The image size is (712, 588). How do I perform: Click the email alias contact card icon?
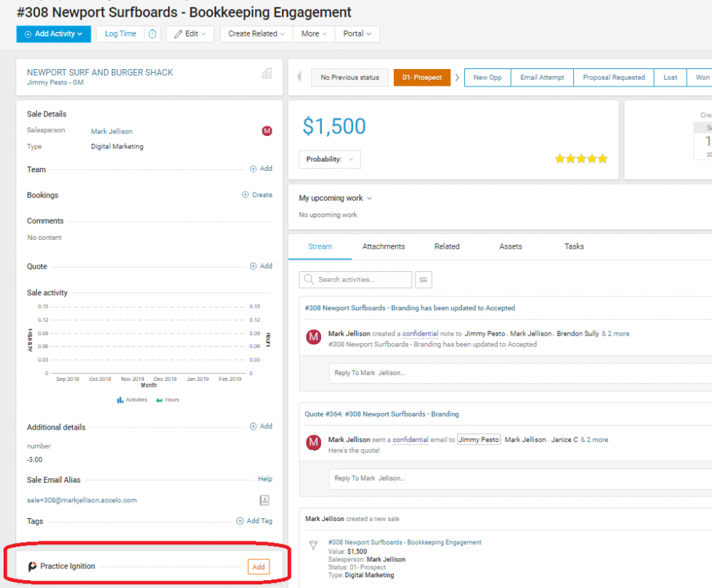[265, 500]
